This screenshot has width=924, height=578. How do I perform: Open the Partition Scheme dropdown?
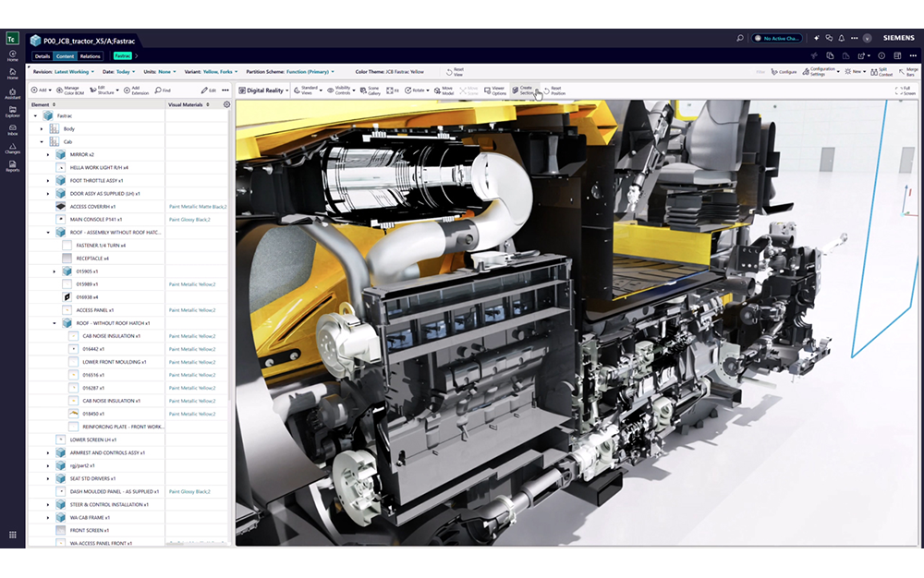(x=290, y=72)
